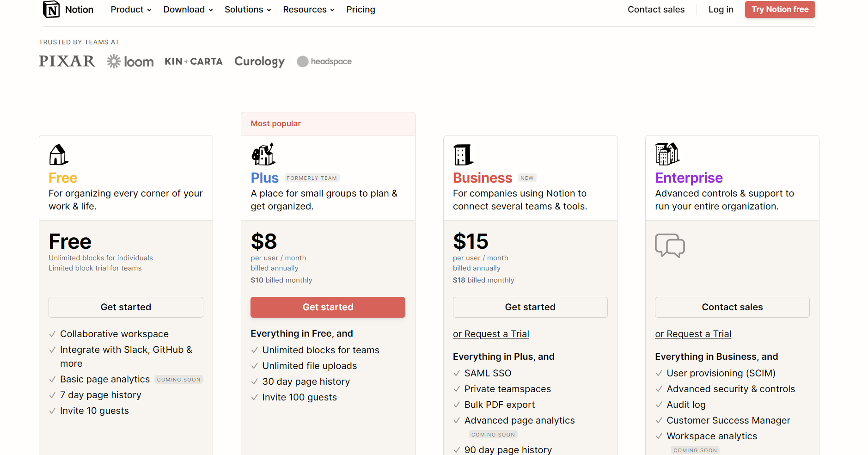The image size is (868, 455).
Task: Click the Enterprise chat bubbles icon
Action: 670,245
